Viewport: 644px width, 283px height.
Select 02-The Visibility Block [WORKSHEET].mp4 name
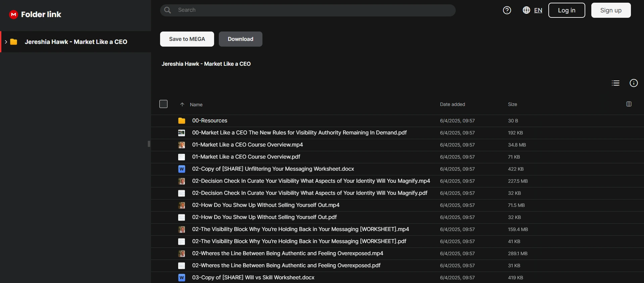tap(301, 229)
